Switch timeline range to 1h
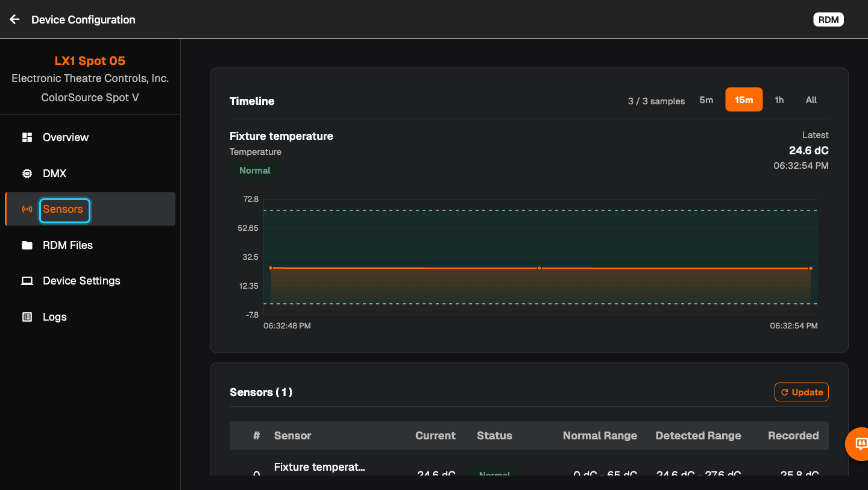This screenshot has height=490, width=868. click(x=779, y=100)
